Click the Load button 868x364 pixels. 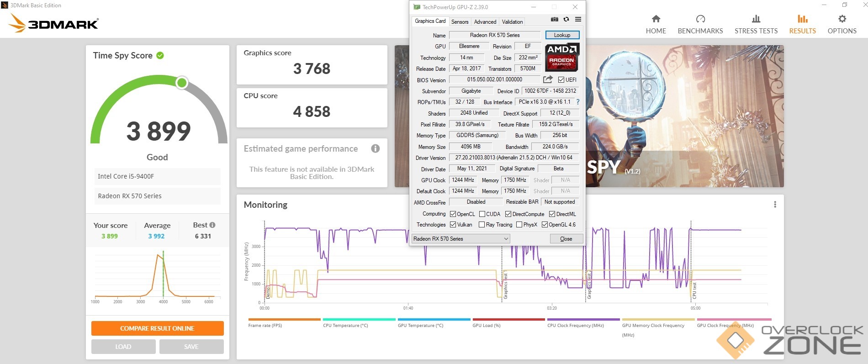pyautogui.click(x=123, y=347)
